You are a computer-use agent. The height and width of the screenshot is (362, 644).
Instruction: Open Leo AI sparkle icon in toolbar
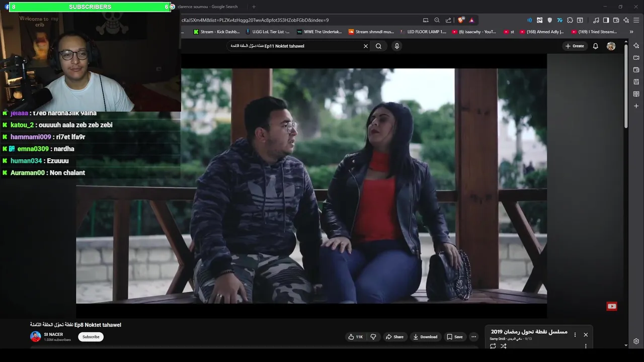(626, 20)
